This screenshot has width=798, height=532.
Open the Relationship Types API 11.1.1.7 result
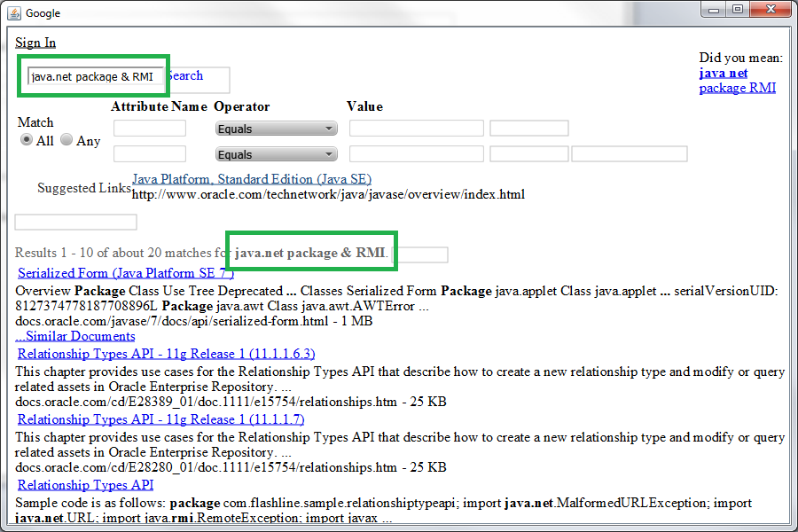coord(160,419)
